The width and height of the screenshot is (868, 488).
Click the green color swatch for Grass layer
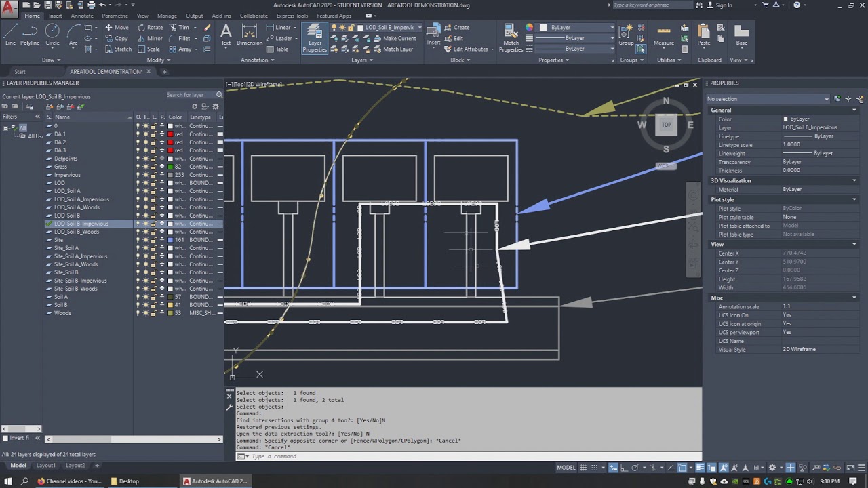[170, 167]
